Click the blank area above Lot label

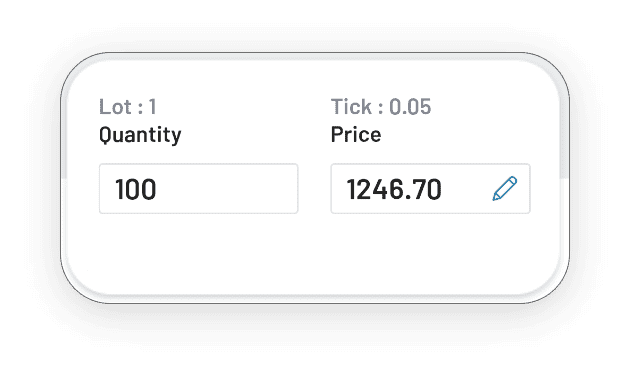[127, 78]
